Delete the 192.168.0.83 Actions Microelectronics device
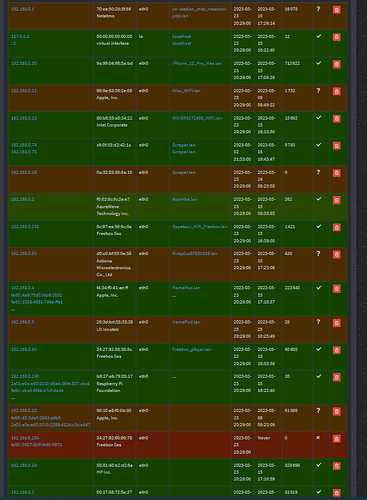Image resolution: width=367 pixels, height=500 pixels. click(x=337, y=255)
